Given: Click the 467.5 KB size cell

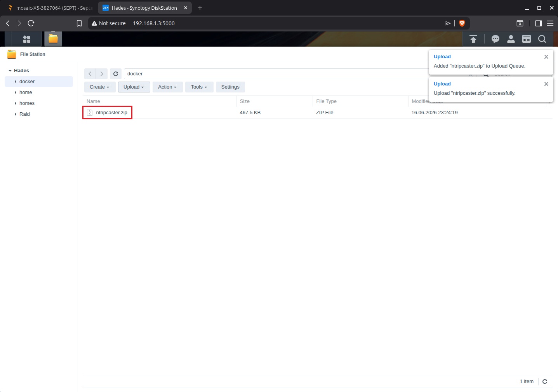Looking at the screenshot, I should point(250,113).
